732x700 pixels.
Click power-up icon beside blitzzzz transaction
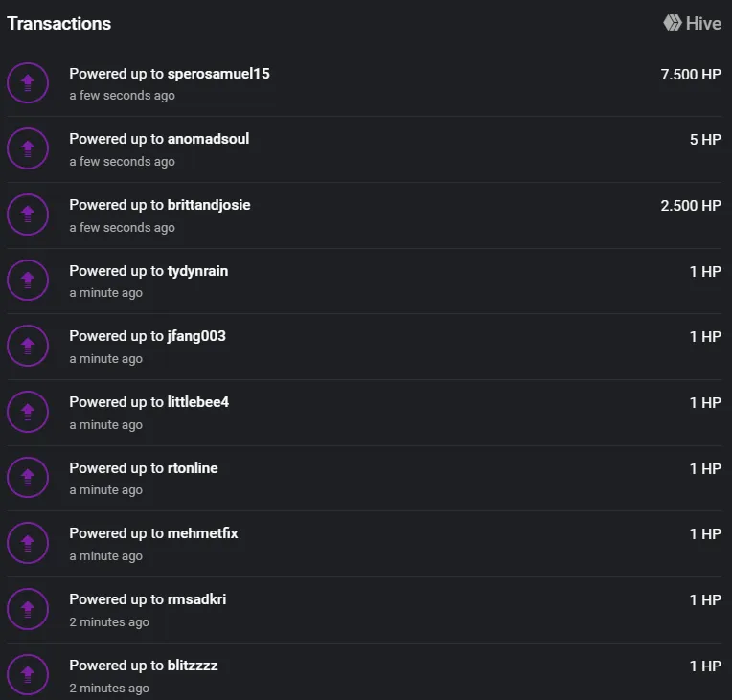28,675
